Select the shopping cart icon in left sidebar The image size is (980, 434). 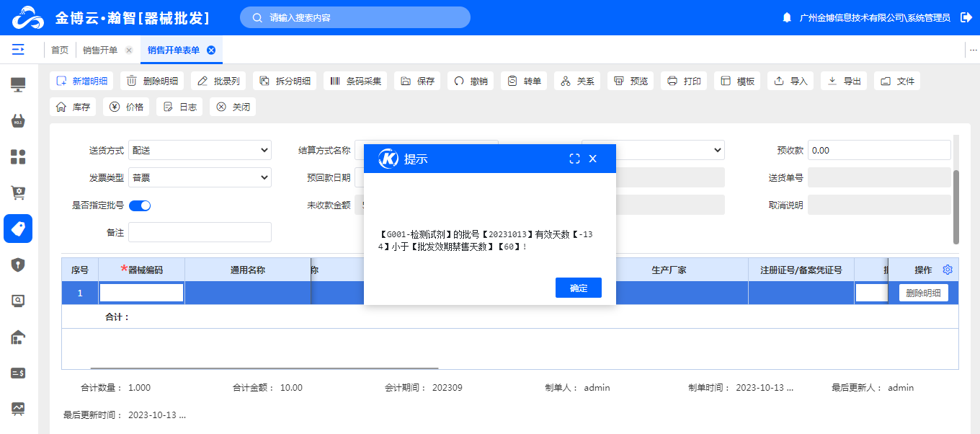click(x=18, y=192)
